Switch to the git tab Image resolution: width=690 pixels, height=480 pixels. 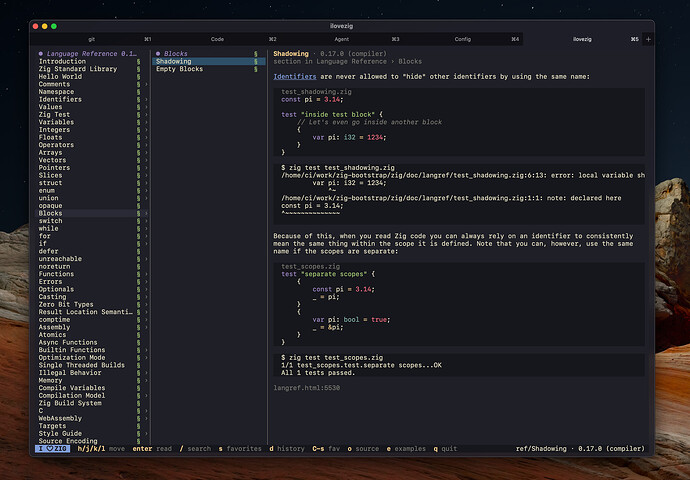pyautogui.click(x=92, y=39)
